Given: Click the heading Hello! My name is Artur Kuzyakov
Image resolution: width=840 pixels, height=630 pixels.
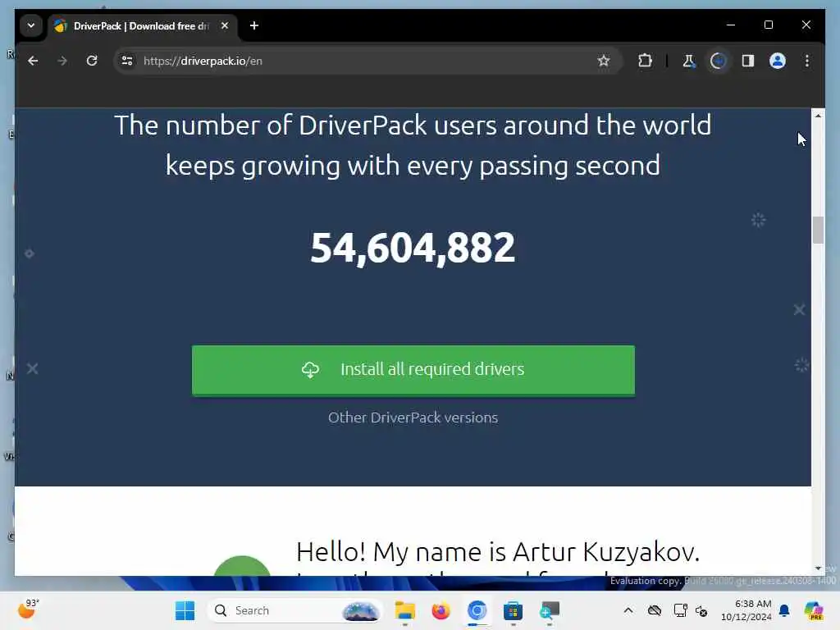Looking at the screenshot, I should click(x=498, y=552).
